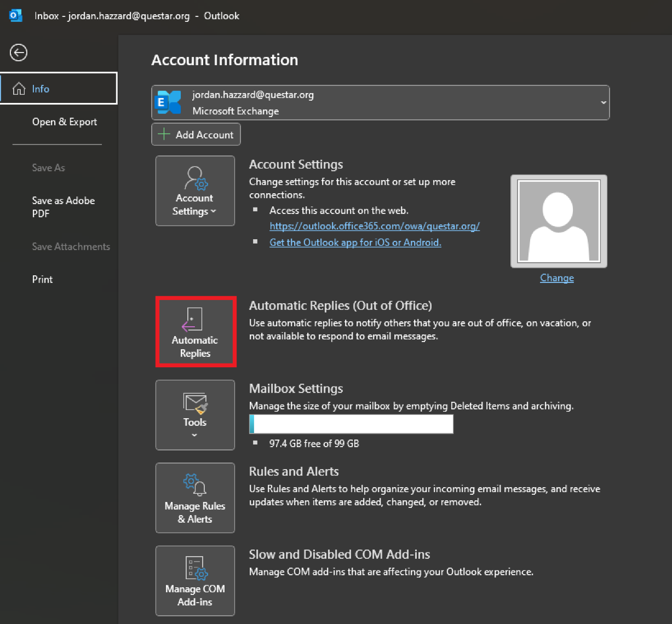Click the 'Rules and Alerts' heading

[x=294, y=471]
